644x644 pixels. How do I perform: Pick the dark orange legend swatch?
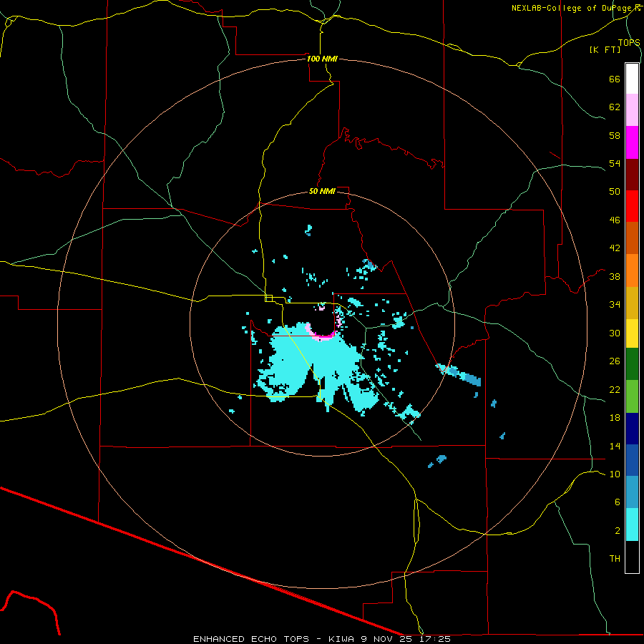632,238
